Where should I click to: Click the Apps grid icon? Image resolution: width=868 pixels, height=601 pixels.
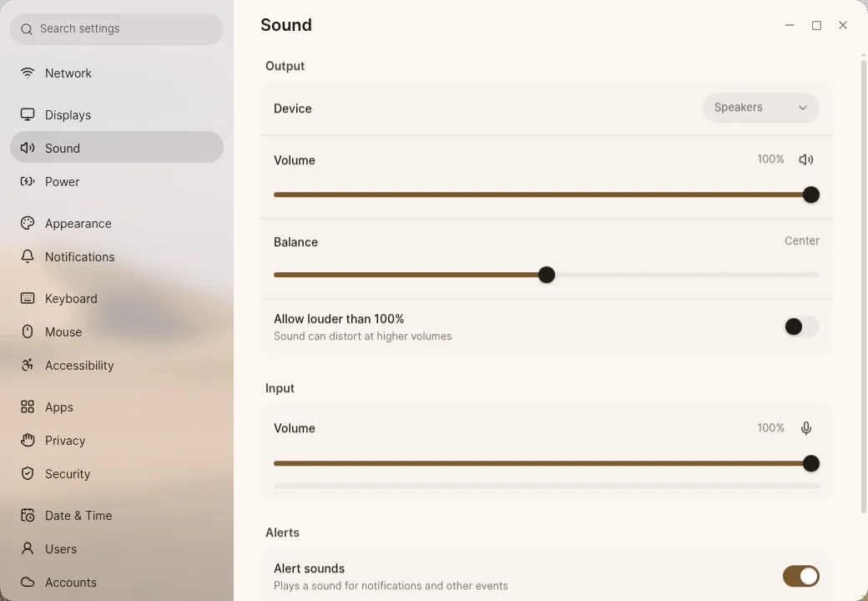pyautogui.click(x=27, y=407)
